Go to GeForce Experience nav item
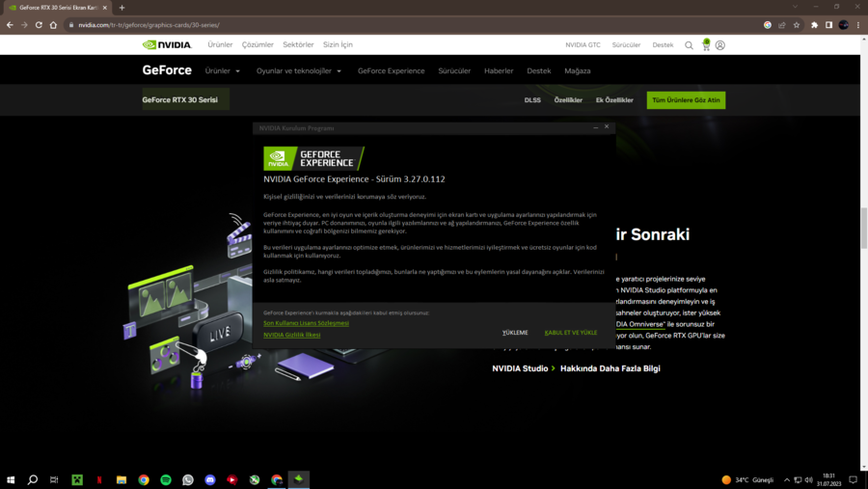Image resolution: width=868 pixels, height=489 pixels. [x=392, y=70]
